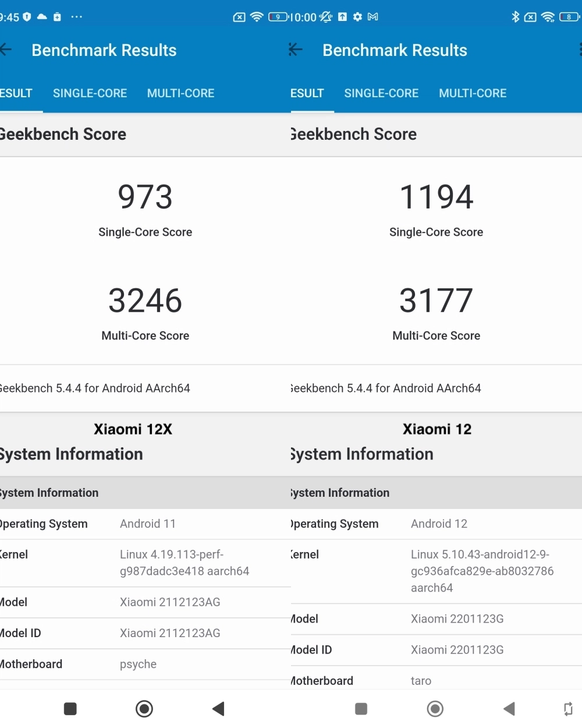Tap the Model value Xiaomi 2201123G
This screenshot has width=582, height=728.
[457, 619]
